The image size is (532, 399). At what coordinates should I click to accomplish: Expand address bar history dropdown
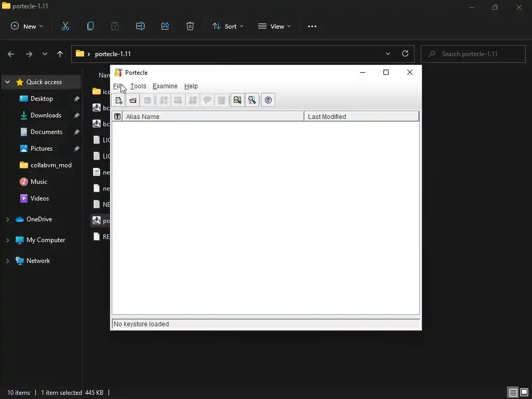click(x=388, y=54)
